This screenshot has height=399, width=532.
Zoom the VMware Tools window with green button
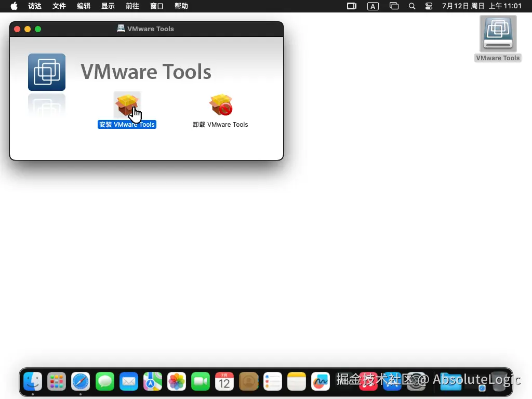[x=38, y=29]
